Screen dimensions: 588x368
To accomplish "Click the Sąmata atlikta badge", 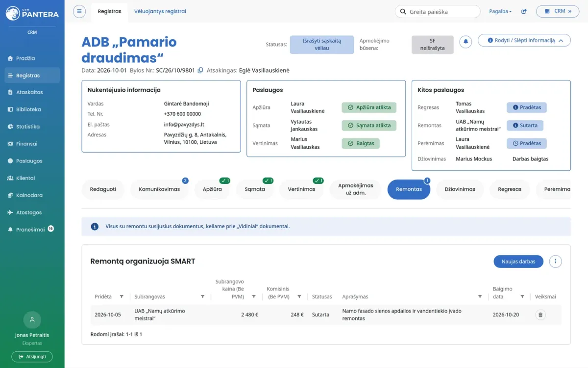I will [369, 126].
